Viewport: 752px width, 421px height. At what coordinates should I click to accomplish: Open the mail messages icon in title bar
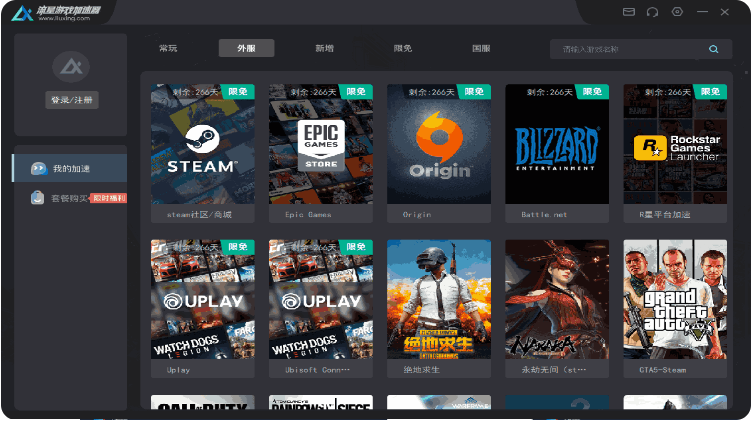coord(629,12)
